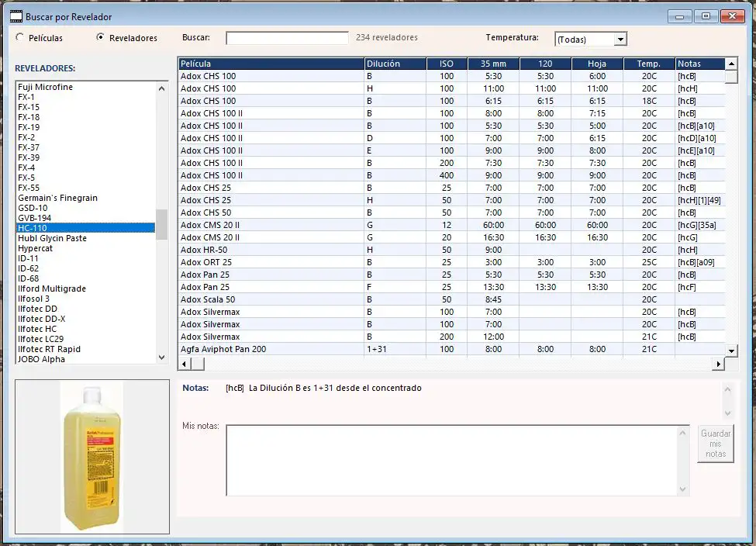The height and width of the screenshot is (546, 756).
Task: Sort by Dilución column header
Action: [395, 64]
